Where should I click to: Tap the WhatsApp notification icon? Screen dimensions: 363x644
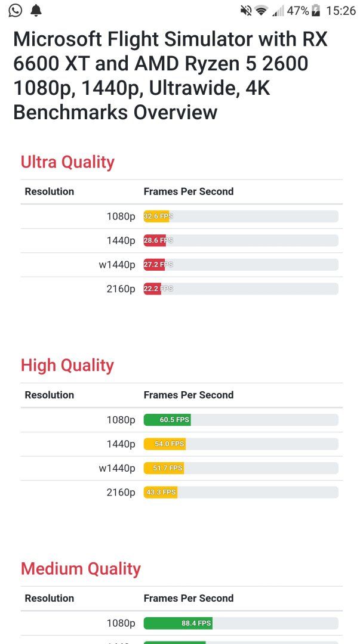pyautogui.click(x=15, y=10)
